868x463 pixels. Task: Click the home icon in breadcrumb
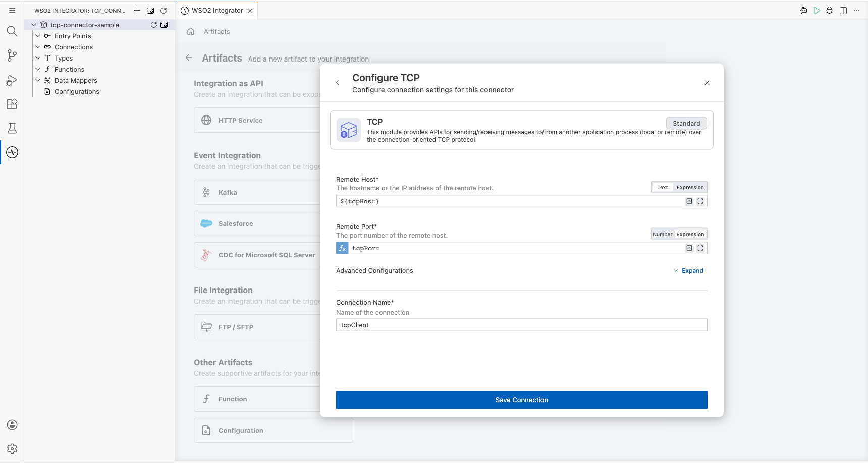coord(191,31)
